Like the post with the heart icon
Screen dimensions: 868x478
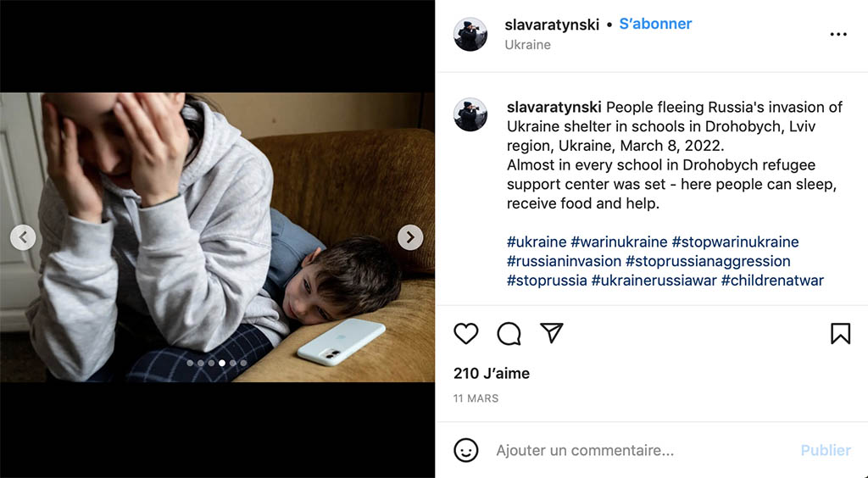(465, 334)
